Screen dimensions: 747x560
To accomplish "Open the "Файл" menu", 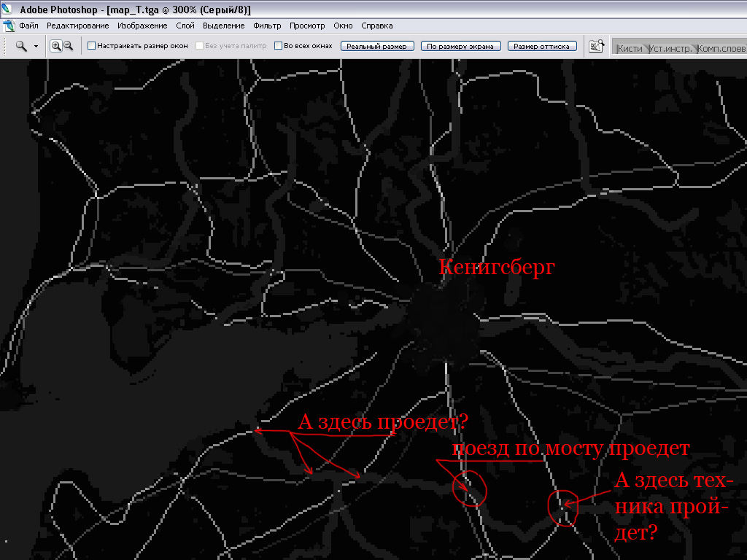I will [x=28, y=26].
